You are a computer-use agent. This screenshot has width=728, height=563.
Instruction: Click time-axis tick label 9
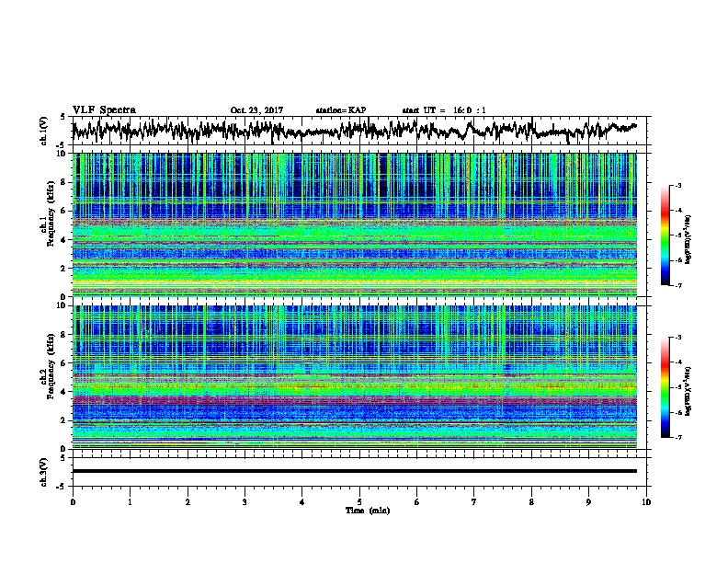pyautogui.click(x=588, y=502)
